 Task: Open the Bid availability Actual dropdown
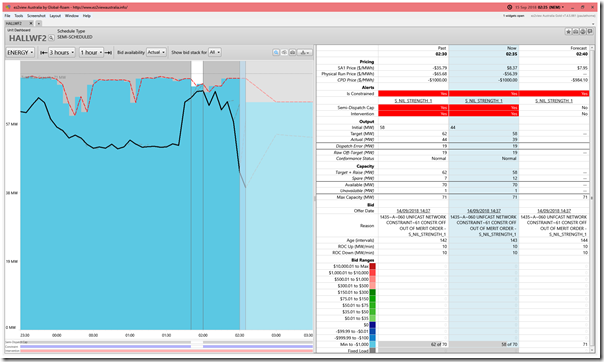pyautogui.click(x=156, y=52)
